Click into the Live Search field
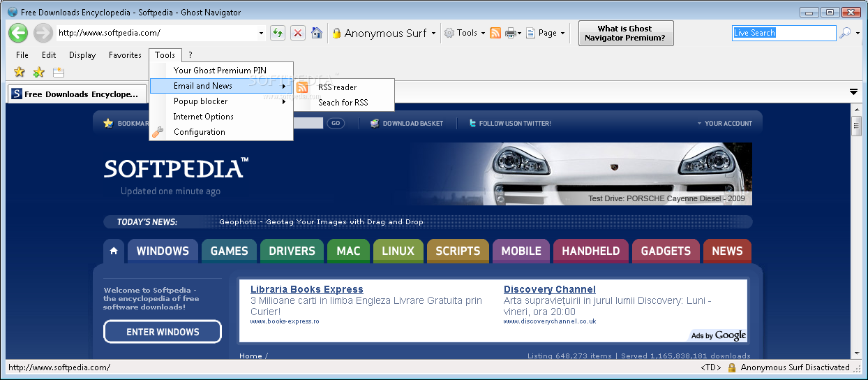 (784, 33)
